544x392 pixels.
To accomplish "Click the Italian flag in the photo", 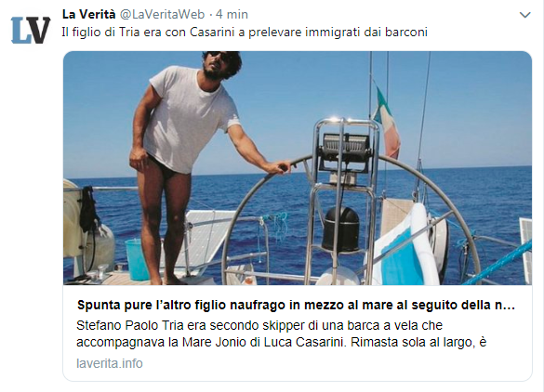I will click(x=386, y=120).
